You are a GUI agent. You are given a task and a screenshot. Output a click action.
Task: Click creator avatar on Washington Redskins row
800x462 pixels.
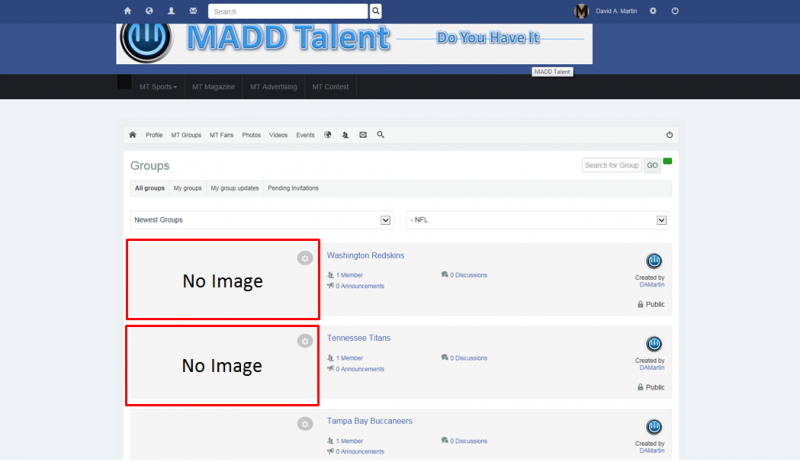pos(654,261)
